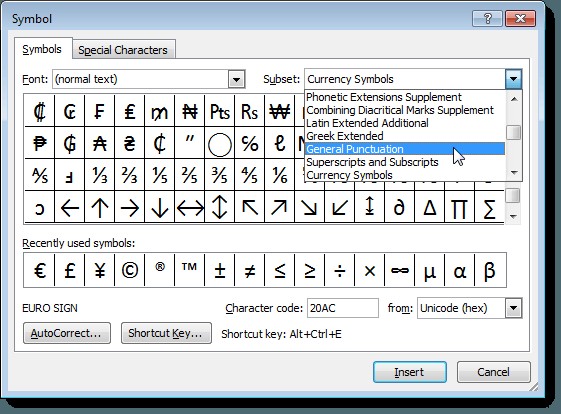561x414 pixels.
Task: Open the Shortcut Key dialog button
Action: [x=166, y=333]
